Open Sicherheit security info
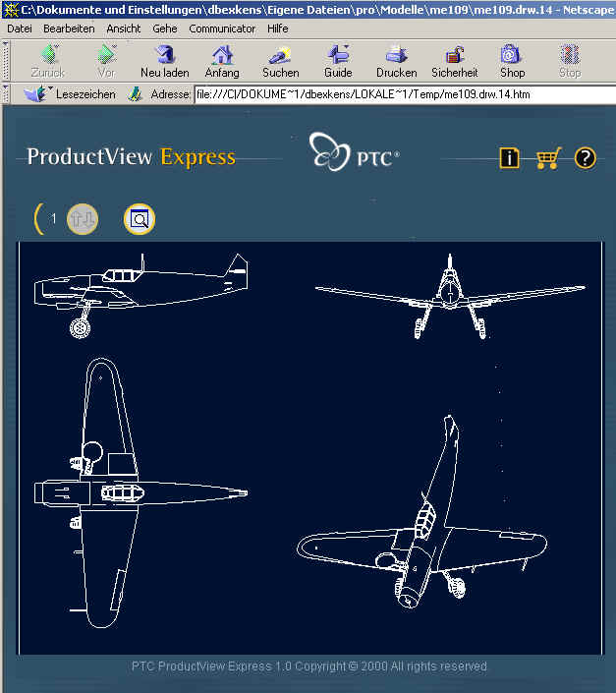The height and width of the screenshot is (693, 616). [x=454, y=61]
